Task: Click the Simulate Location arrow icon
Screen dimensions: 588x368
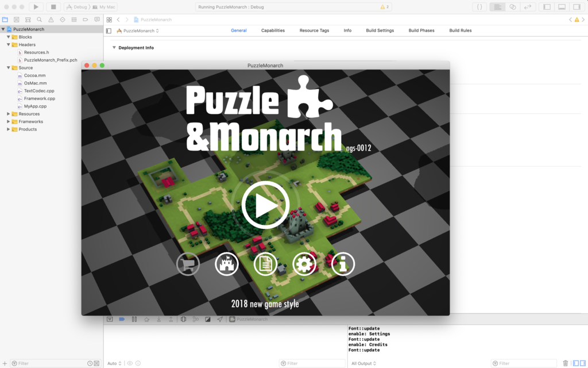Action: [x=220, y=319]
